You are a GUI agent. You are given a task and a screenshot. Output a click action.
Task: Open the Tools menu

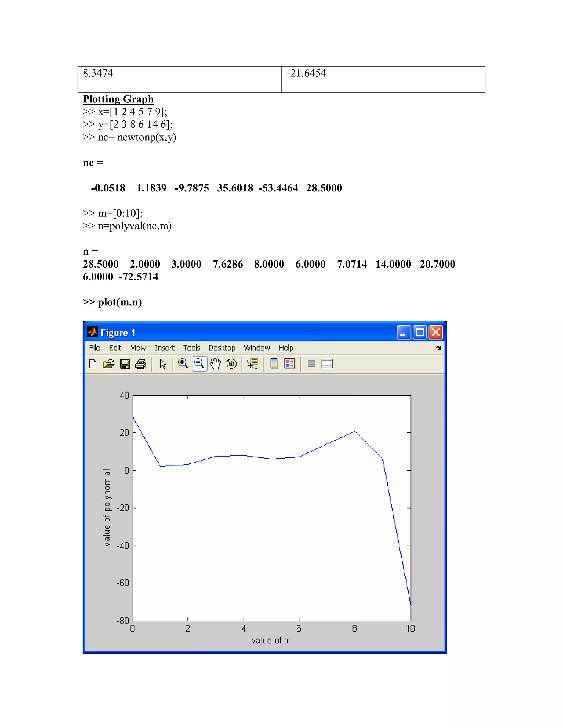click(191, 348)
